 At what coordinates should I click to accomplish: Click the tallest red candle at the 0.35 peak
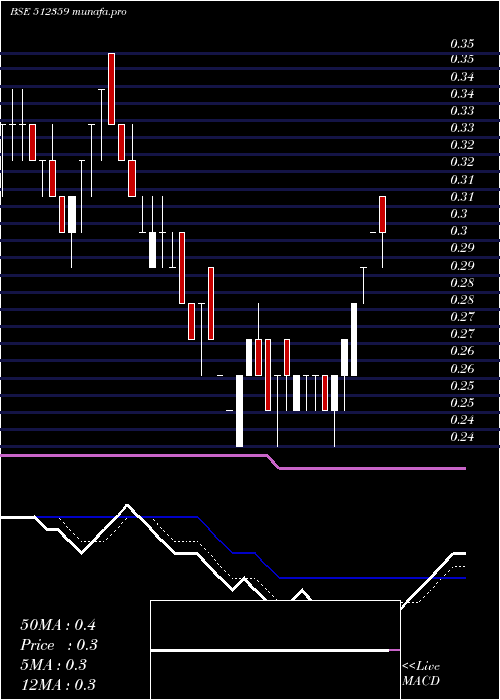(112, 89)
